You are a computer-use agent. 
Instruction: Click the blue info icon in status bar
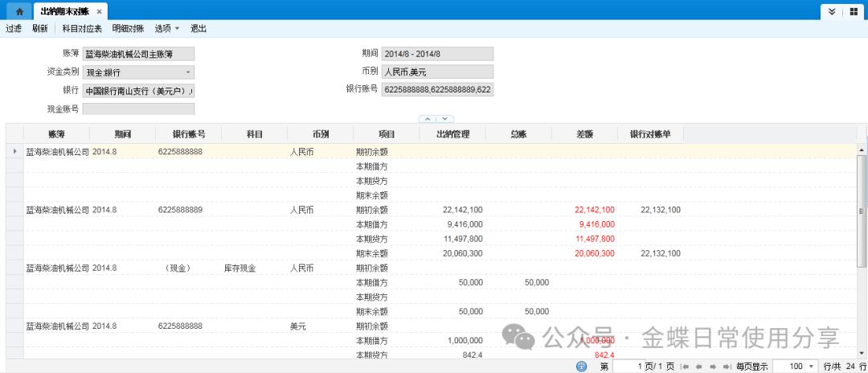(581, 367)
